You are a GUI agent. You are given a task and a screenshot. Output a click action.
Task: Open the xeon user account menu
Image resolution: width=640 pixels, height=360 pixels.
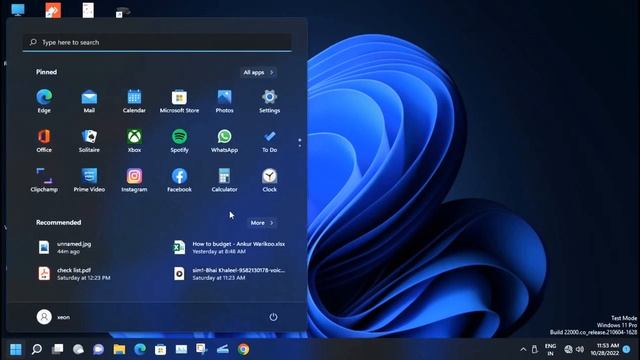tap(53, 317)
